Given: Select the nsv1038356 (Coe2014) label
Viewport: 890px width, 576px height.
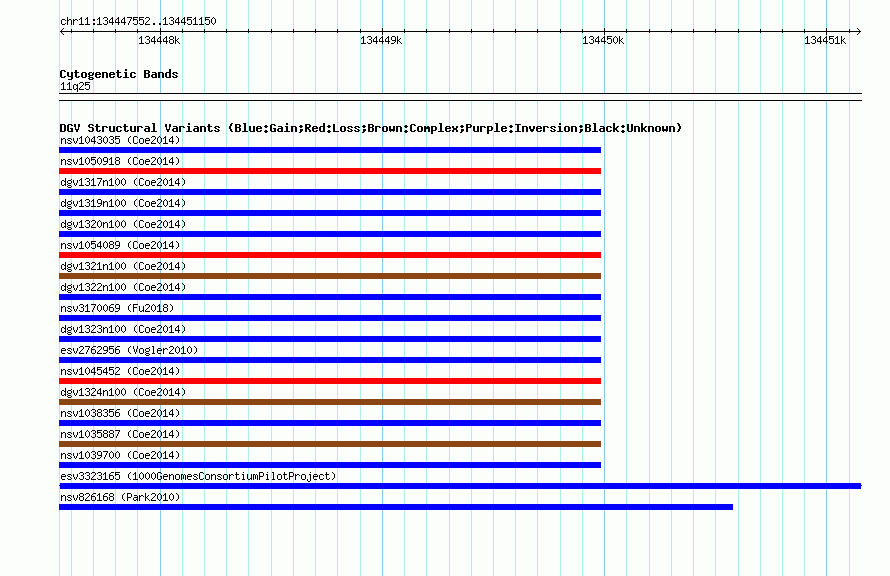Looking at the screenshot, I should point(120,413).
